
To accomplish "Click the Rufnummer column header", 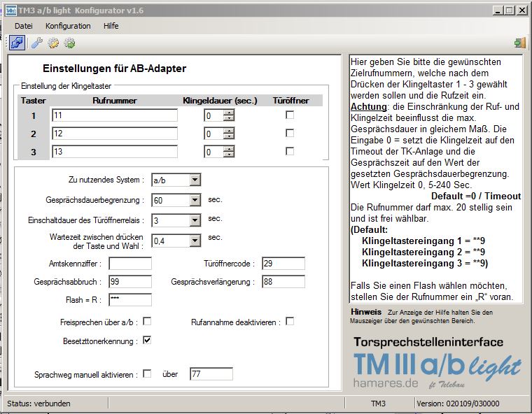I will point(115,101).
